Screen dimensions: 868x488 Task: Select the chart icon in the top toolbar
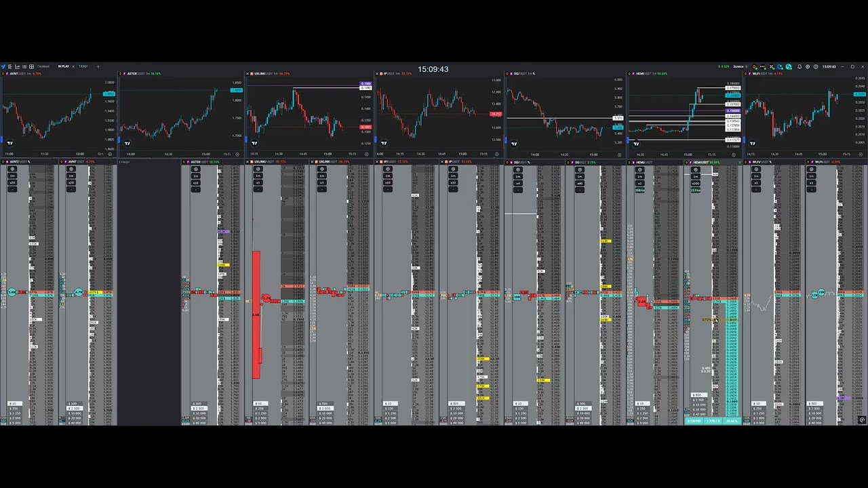point(17,66)
